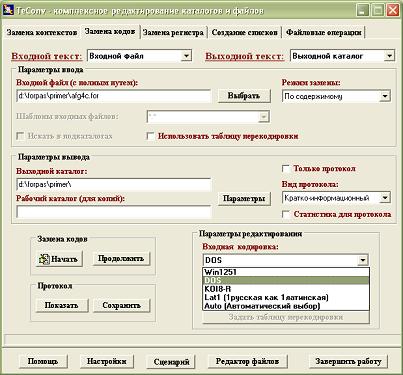Click Завершить работу button
The image size is (403, 375).
(348, 361)
